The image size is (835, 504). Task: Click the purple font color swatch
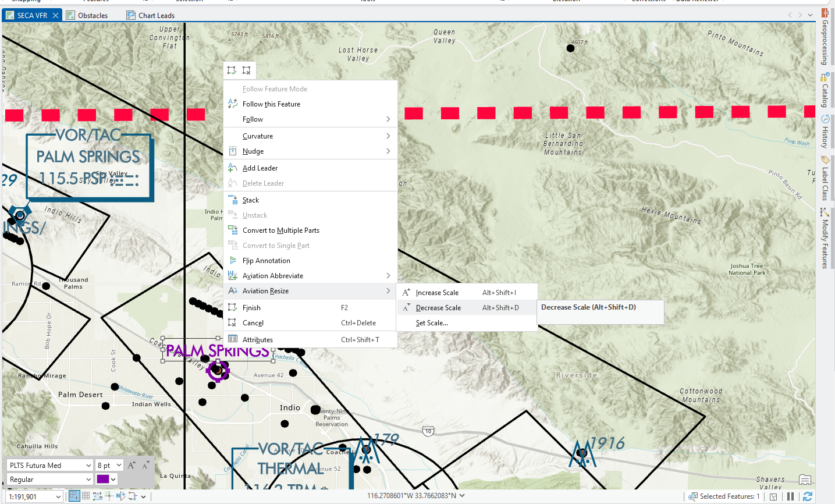[x=102, y=479]
